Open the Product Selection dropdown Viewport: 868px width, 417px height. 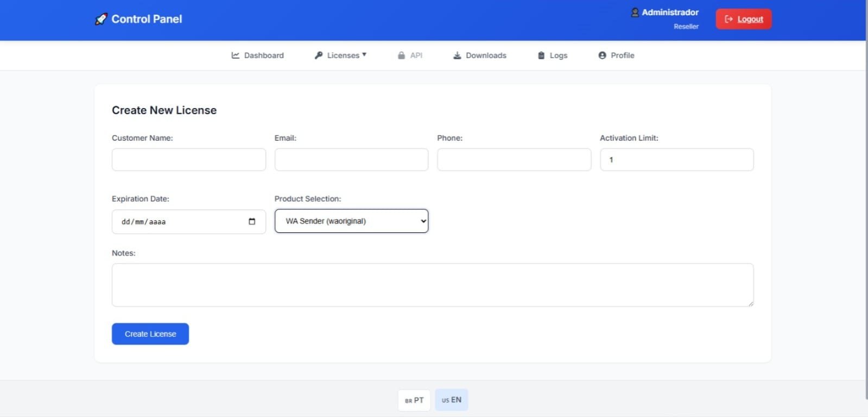[x=351, y=221]
